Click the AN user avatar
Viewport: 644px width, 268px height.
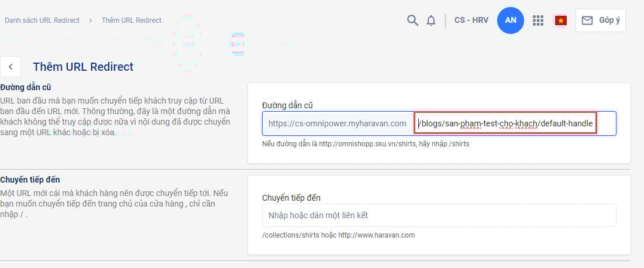[x=510, y=20]
